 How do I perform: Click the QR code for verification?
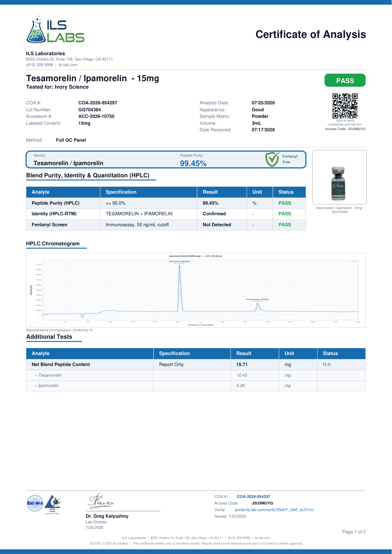(345, 106)
